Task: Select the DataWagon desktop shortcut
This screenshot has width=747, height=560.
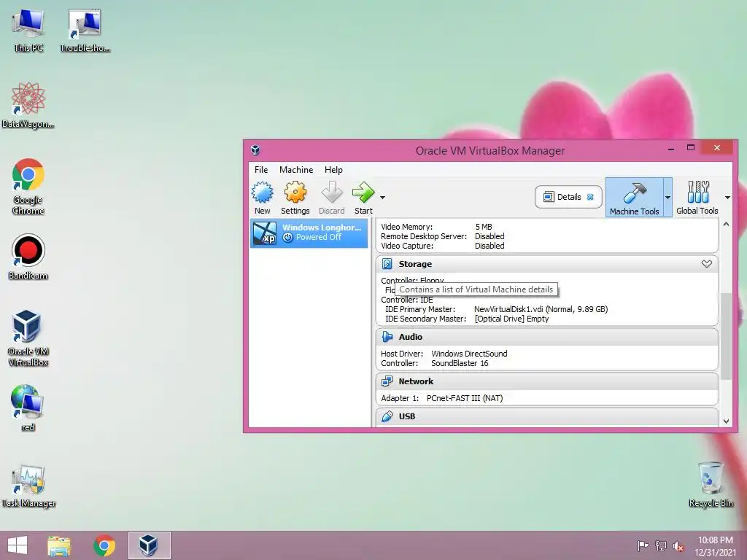Action: [28, 106]
